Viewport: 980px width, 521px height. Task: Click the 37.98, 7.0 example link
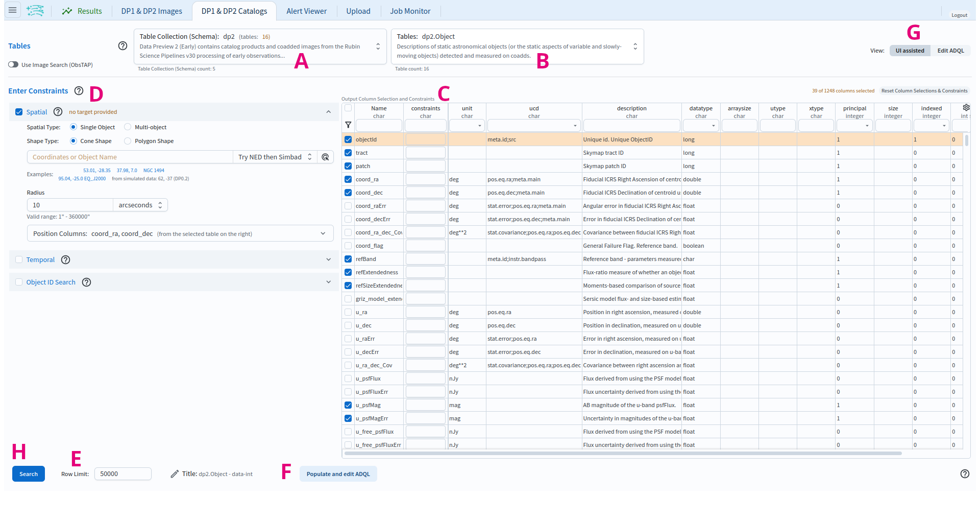127,171
